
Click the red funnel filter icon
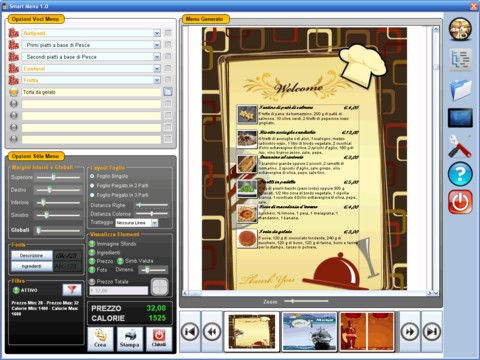point(72,290)
